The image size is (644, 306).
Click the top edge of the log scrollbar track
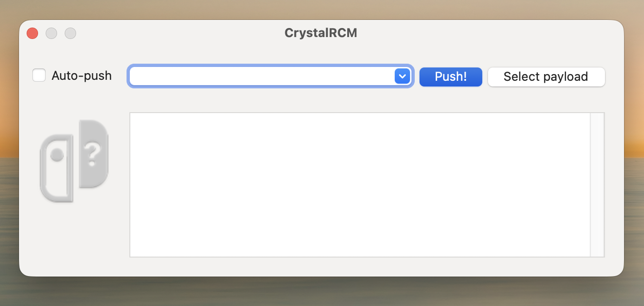click(x=597, y=115)
